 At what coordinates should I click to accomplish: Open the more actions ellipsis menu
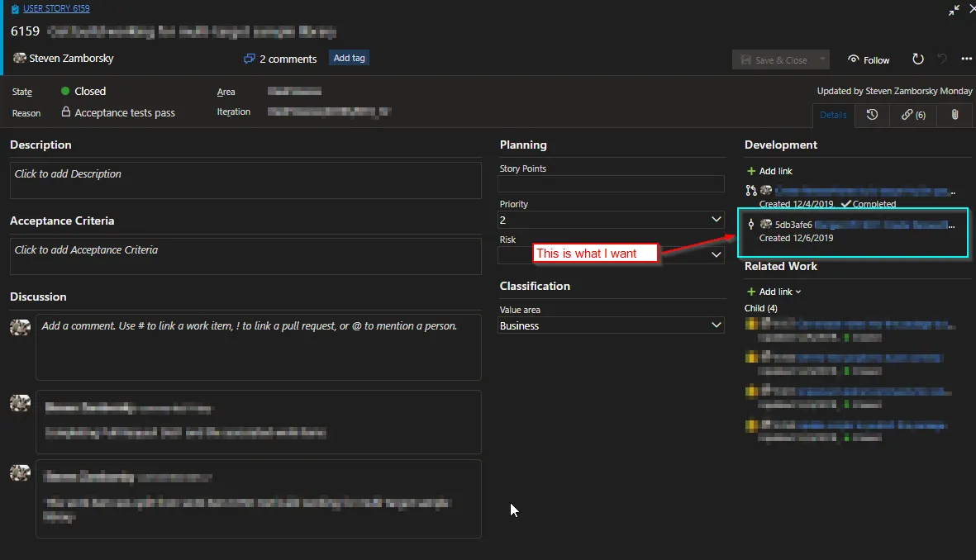click(x=966, y=59)
